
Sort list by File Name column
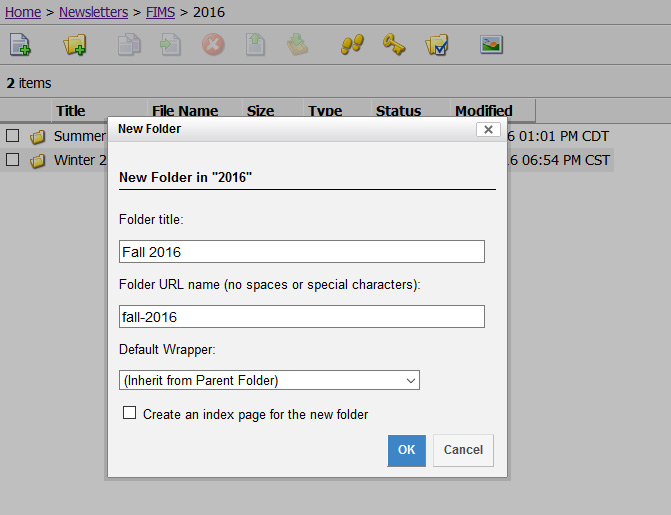(185, 111)
